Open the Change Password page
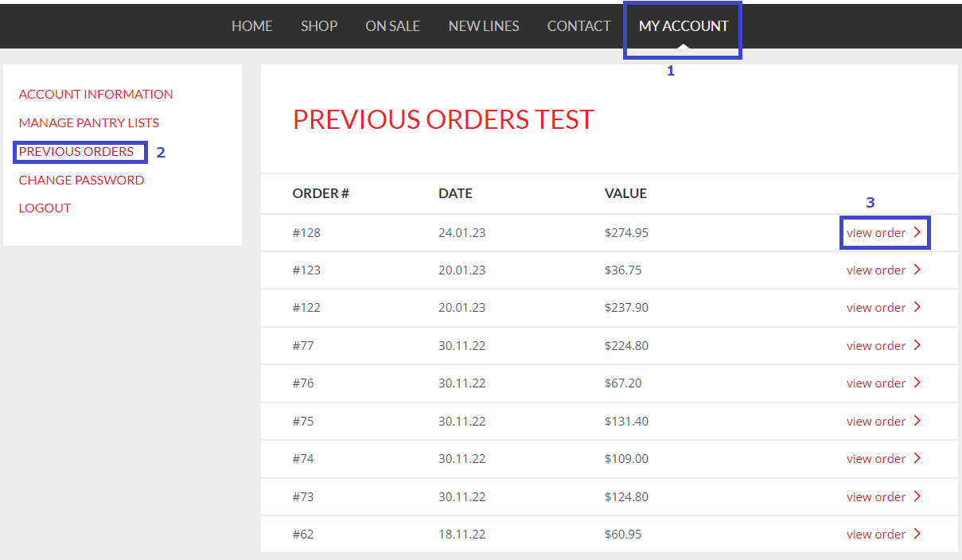This screenshot has width=962, height=560. 82,180
